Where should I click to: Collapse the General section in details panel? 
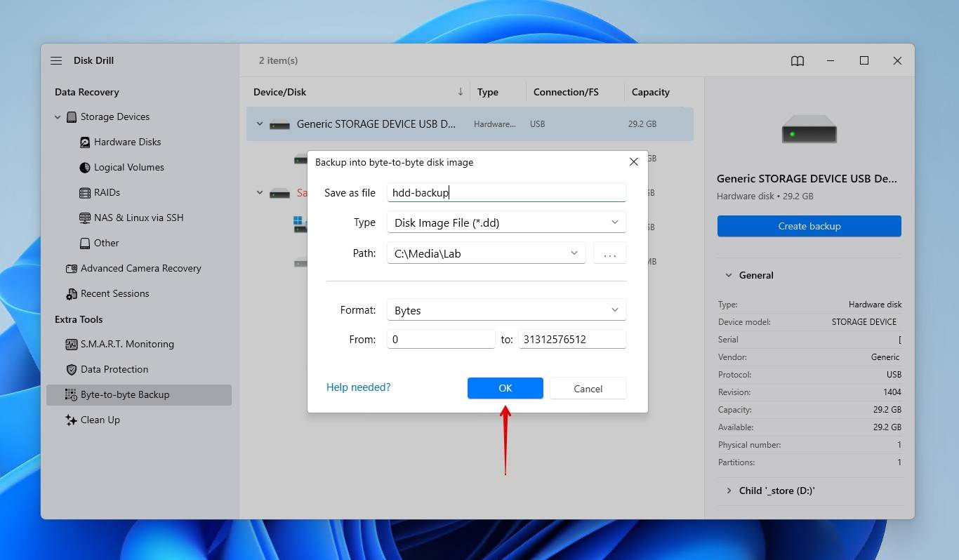pyautogui.click(x=728, y=276)
